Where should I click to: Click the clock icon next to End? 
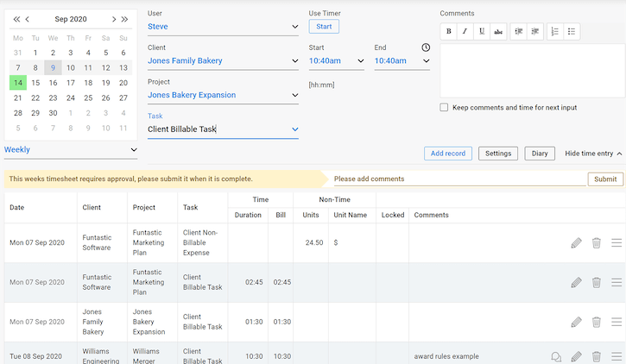[426, 47]
